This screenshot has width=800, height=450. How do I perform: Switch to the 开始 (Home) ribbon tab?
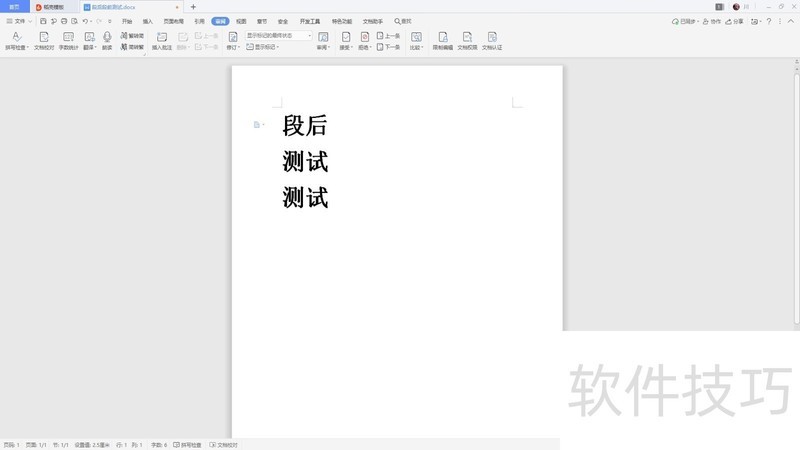click(127, 21)
